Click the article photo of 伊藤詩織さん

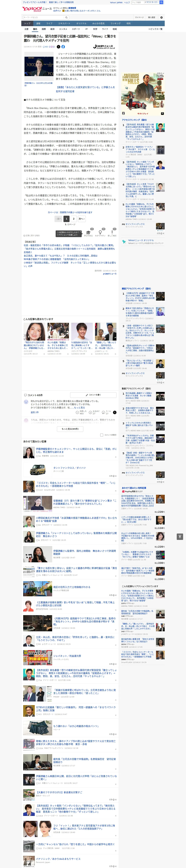point(39,66)
